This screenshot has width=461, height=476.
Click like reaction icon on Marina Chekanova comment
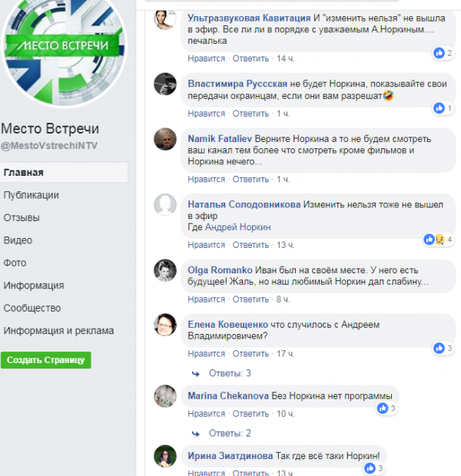(383, 408)
